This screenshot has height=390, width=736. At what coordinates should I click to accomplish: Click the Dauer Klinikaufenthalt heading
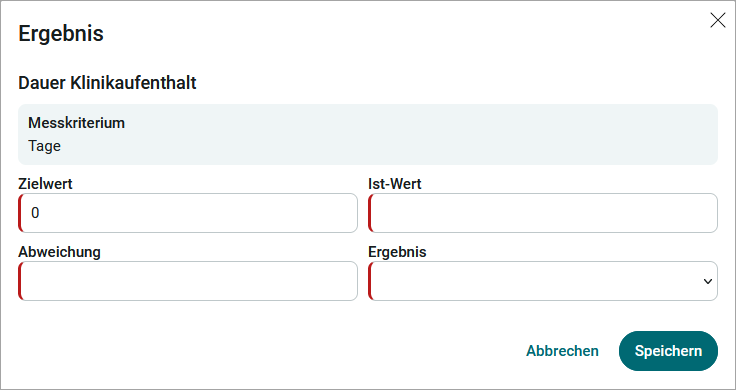[107, 83]
